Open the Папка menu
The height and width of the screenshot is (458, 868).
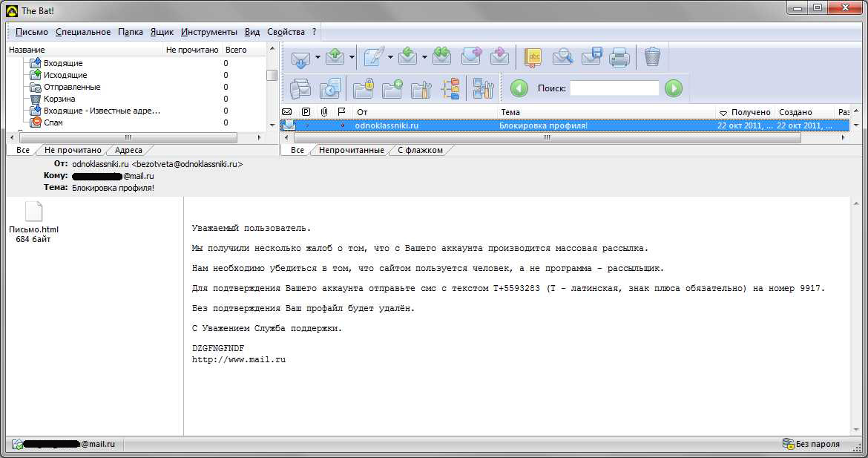point(131,32)
